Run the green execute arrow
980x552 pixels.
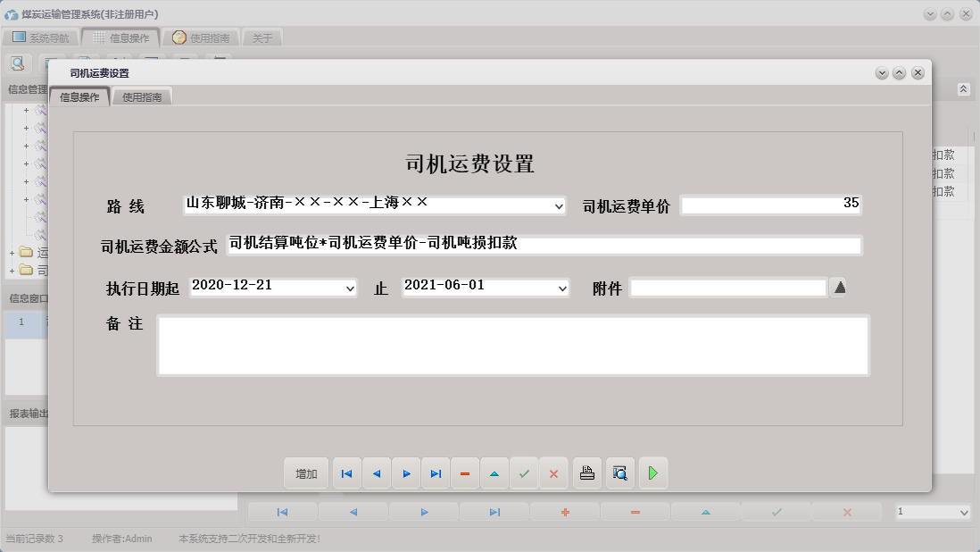(653, 473)
